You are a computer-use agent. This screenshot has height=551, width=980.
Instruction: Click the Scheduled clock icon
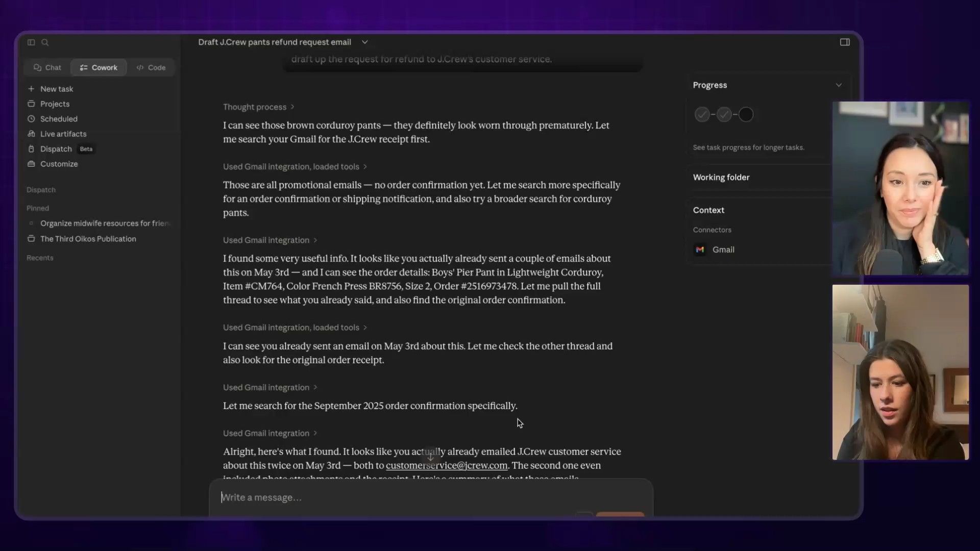click(31, 119)
